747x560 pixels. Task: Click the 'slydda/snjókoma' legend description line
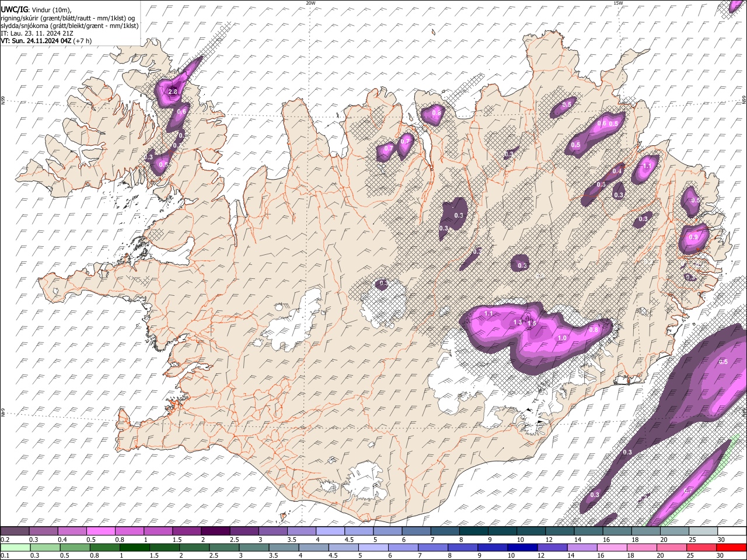(x=69, y=26)
